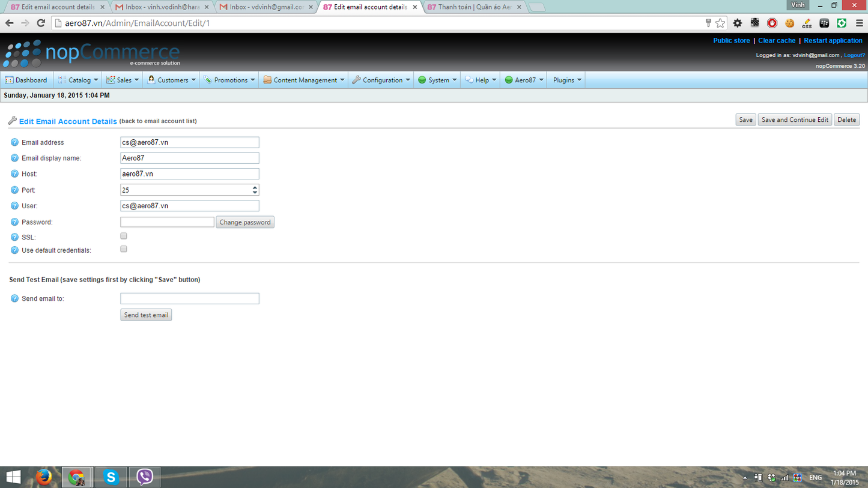Click Change password button
The image size is (868, 488).
tap(245, 222)
